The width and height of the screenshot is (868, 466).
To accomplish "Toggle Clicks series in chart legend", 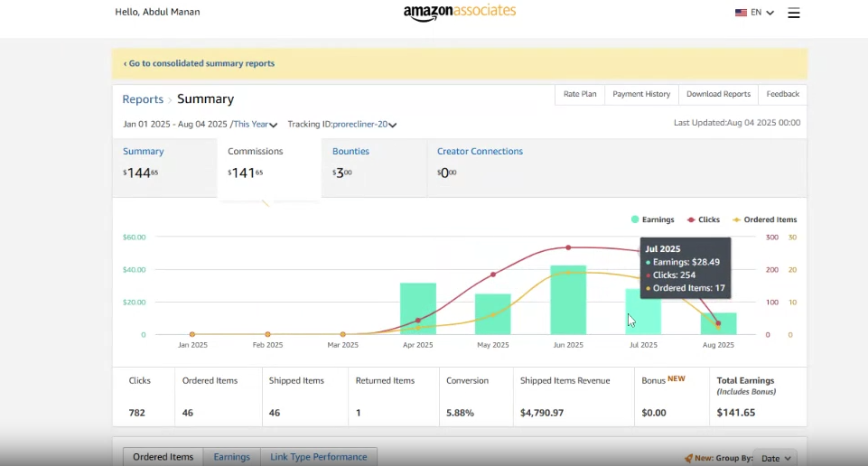I will (x=703, y=219).
